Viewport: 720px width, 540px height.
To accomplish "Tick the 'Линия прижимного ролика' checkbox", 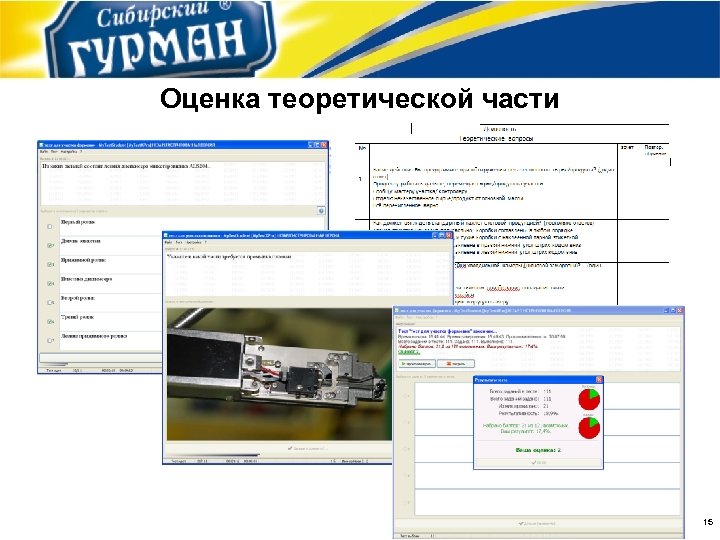I will coord(51,341).
